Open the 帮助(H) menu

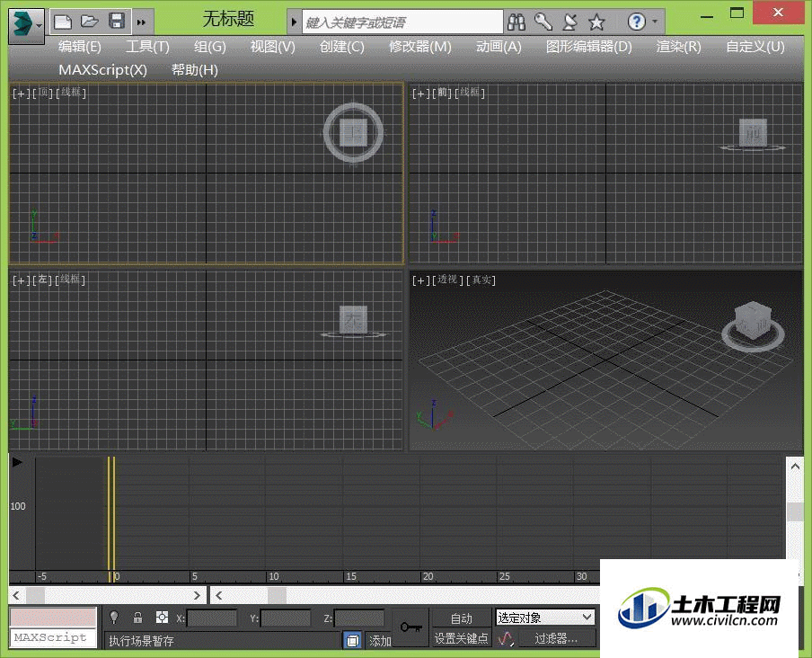tap(195, 69)
